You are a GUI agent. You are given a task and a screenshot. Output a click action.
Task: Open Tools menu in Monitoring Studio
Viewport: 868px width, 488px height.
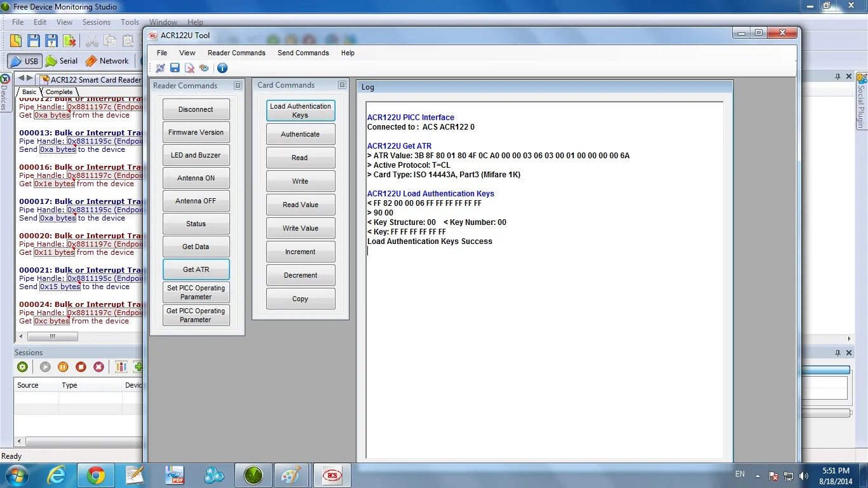130,22
